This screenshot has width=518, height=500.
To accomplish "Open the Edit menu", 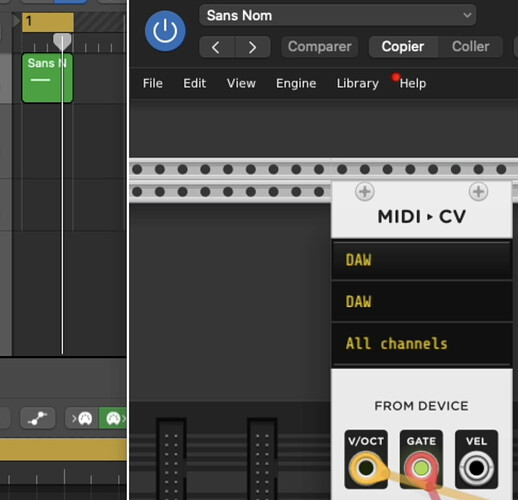I will 194,83.
